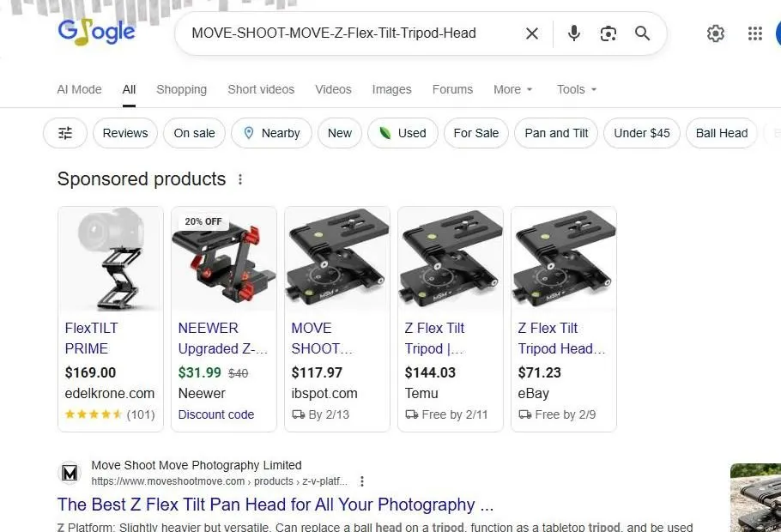
Task: Click the $144.03 price
Action: tap(430, 372)
